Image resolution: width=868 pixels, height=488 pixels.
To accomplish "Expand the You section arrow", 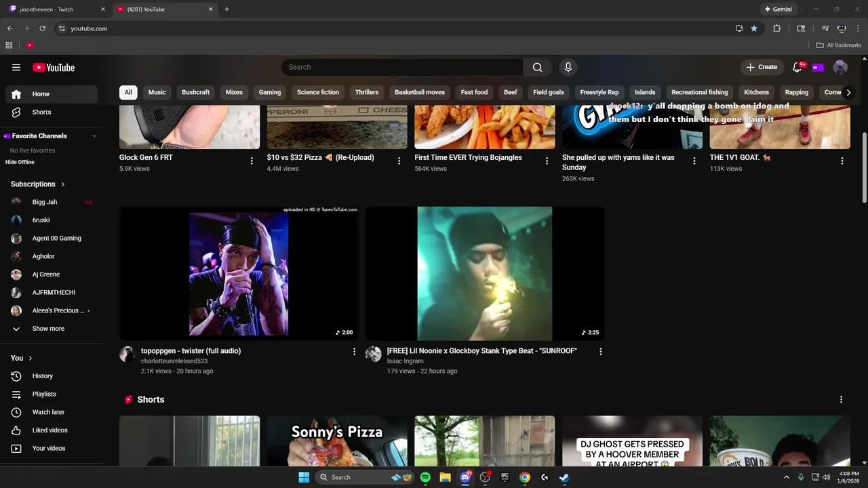I will 30,358.
